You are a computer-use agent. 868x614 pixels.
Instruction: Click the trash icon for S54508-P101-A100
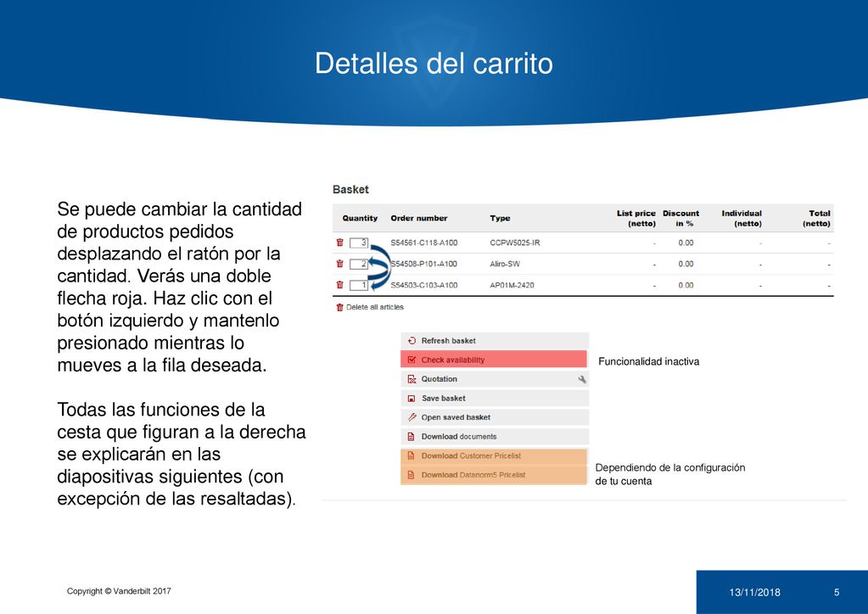tap(340, 264)
